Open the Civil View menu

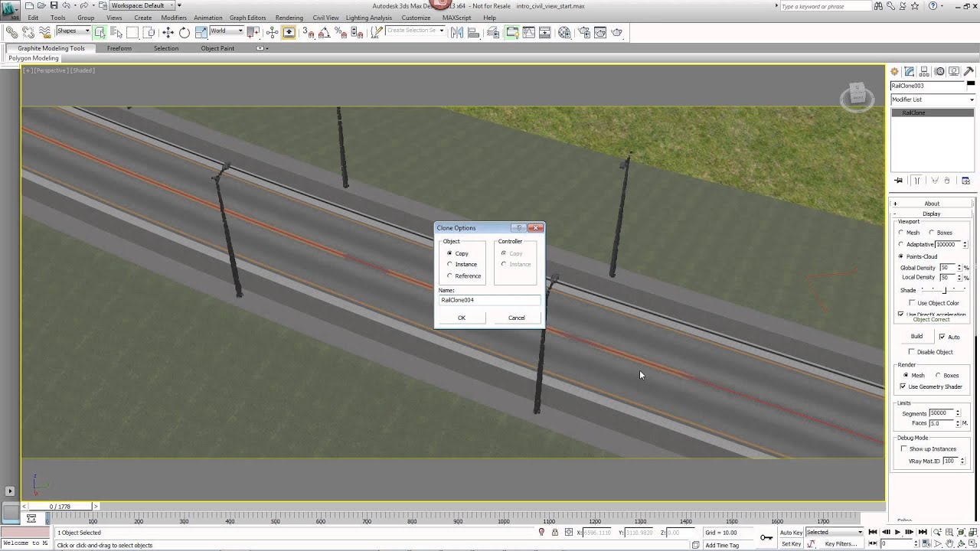325,18
